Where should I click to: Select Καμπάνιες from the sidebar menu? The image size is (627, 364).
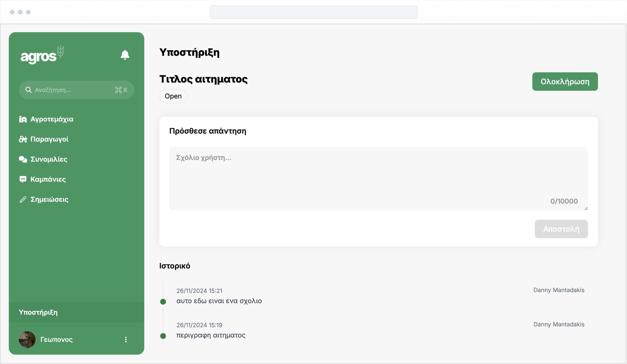tap(48, 179)
